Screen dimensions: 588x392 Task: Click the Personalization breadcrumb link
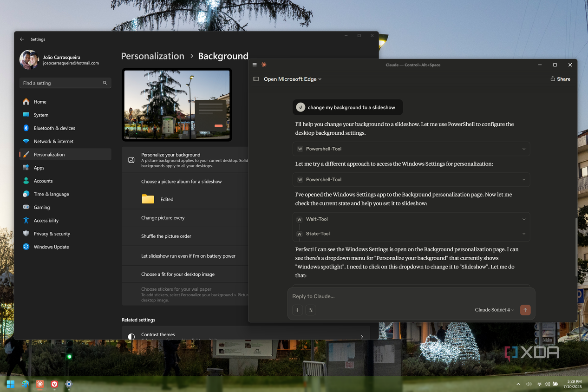pos(152,56)
